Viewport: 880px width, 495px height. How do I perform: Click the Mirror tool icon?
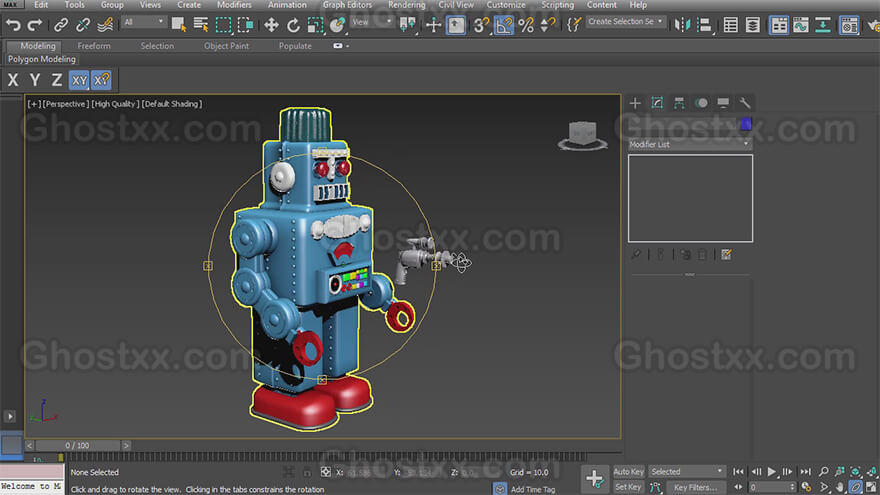[x=682, y=25]
